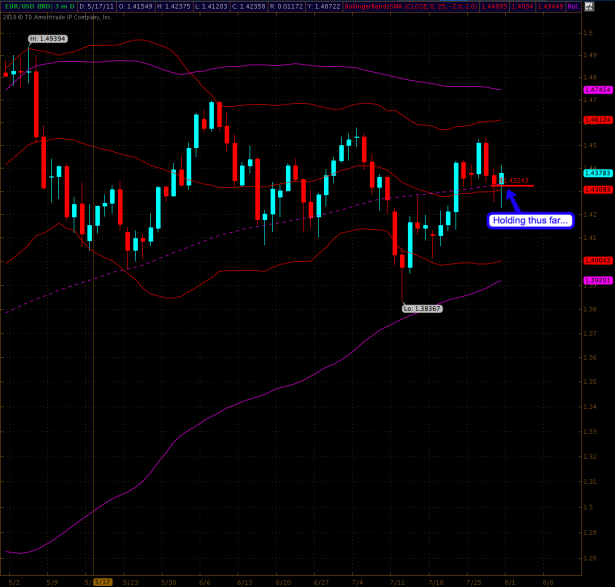Click the 7/4 date on time axis

point(357,580)
